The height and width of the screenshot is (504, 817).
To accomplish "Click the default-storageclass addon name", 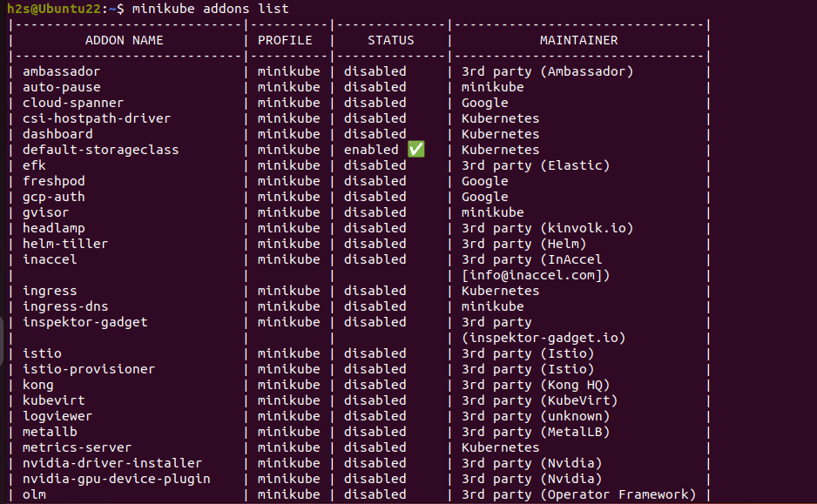I will [100, 150].
